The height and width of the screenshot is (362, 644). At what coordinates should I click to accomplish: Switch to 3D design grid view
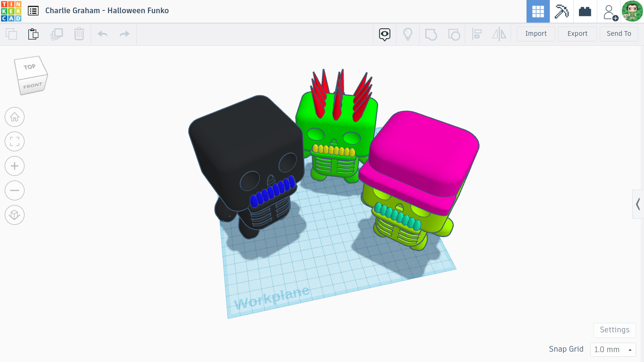coord(538,11)
